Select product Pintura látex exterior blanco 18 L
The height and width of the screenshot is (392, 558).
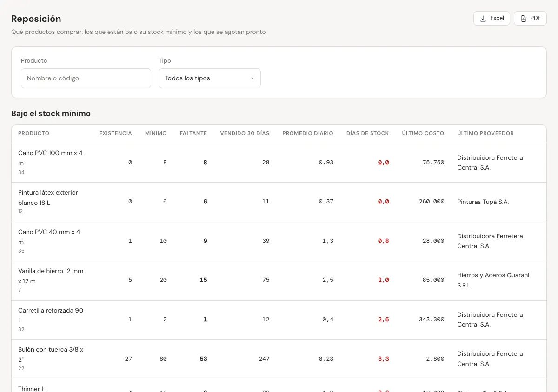pyautogui.click(x=48, y=197)
